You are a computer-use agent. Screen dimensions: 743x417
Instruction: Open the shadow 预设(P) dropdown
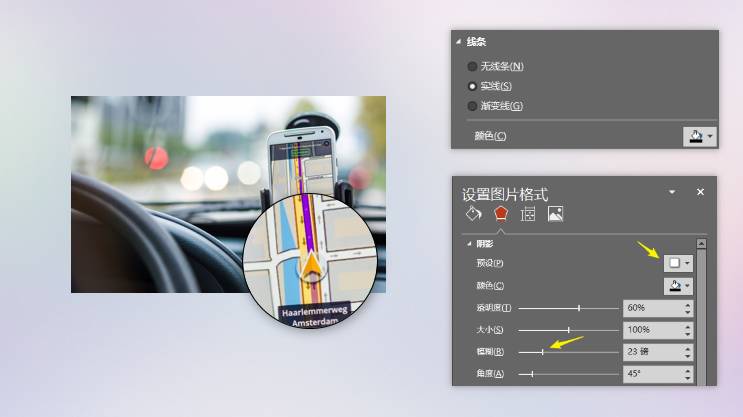pos(679,263)
